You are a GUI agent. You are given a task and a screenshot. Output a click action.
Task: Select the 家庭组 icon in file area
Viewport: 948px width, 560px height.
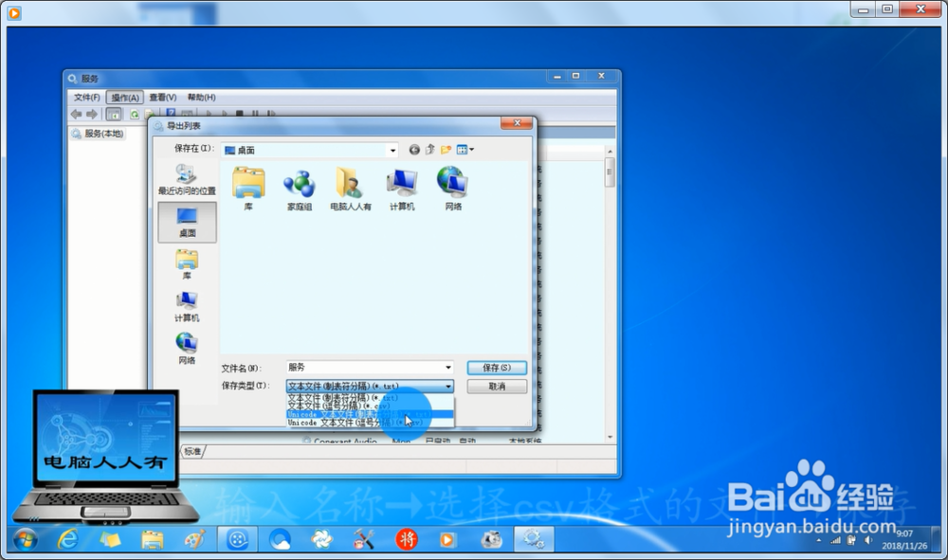pyautogui.click(x=300, y=189)
